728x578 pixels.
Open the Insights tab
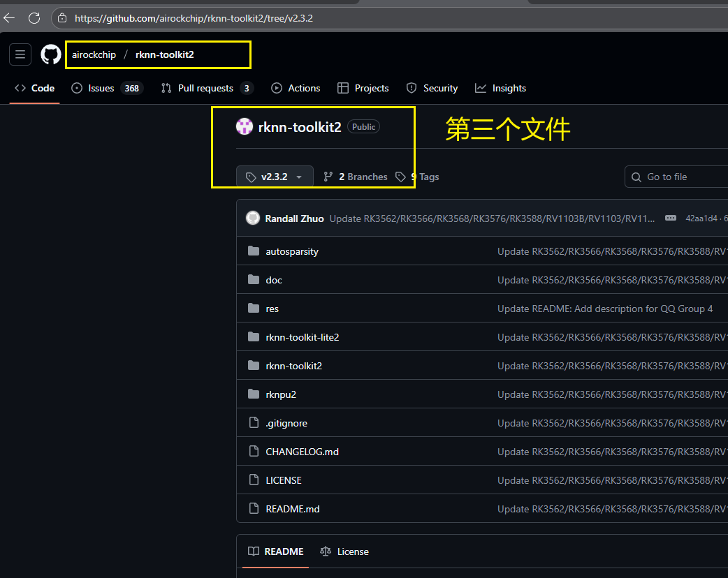tap(500, 88)
